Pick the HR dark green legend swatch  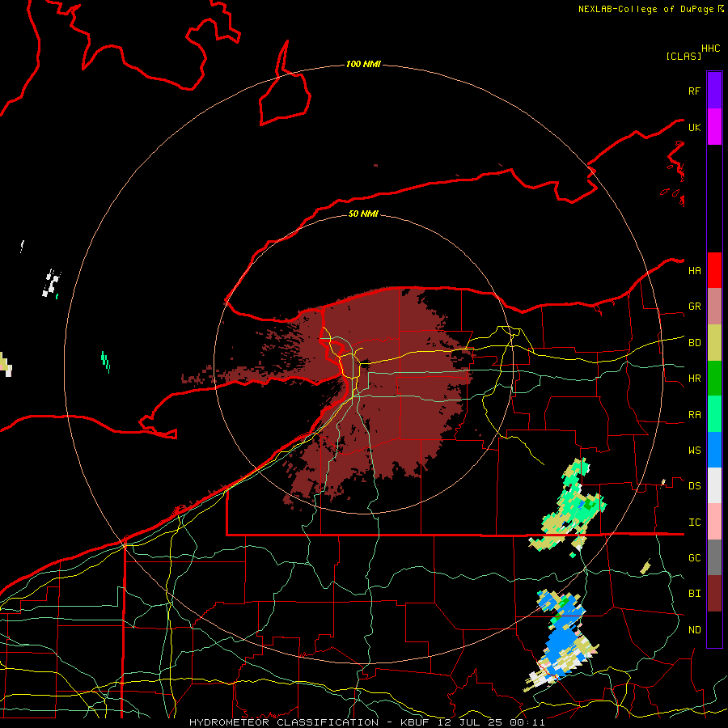(x=714, y=379)
